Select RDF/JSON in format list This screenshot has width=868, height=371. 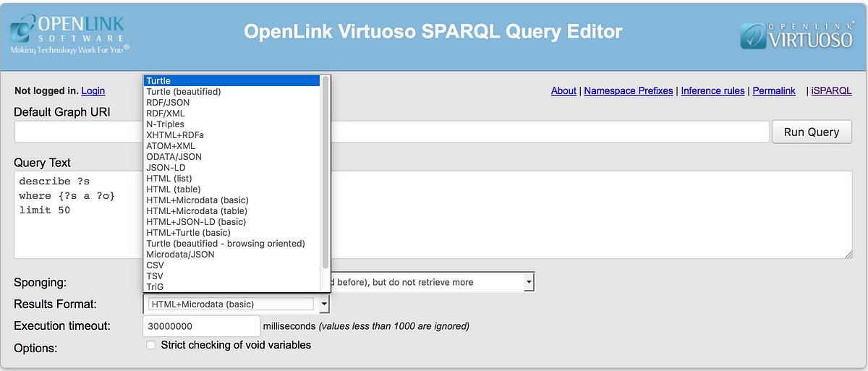(x=231, y=103)
